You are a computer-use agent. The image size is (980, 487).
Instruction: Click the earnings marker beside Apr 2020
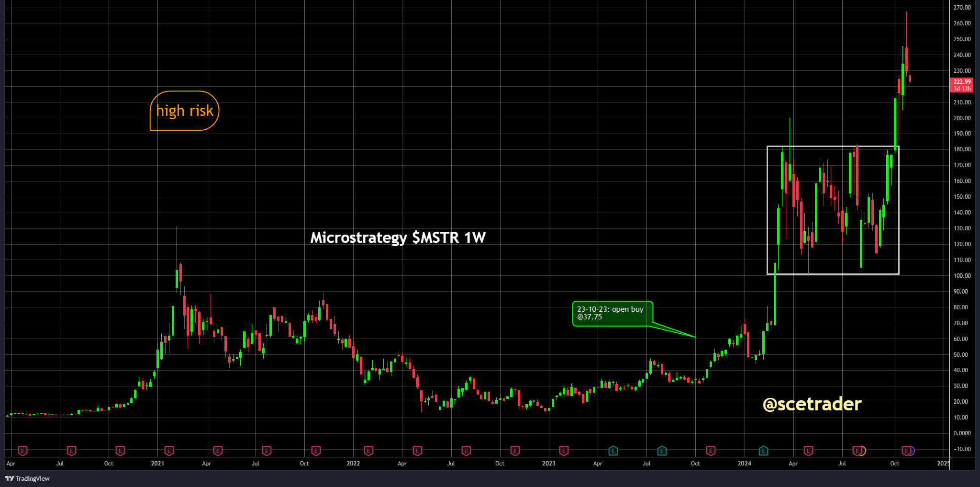tap(22, 451)
